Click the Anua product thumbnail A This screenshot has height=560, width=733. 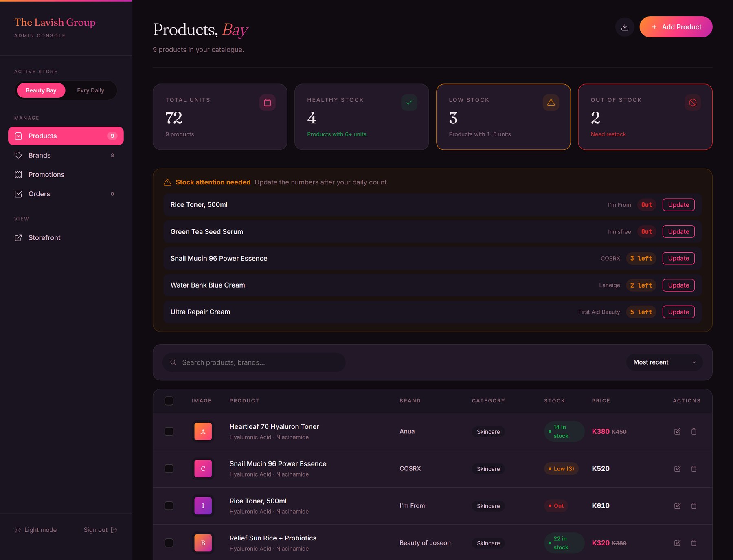pyautogui.click(x=203, y=432)
